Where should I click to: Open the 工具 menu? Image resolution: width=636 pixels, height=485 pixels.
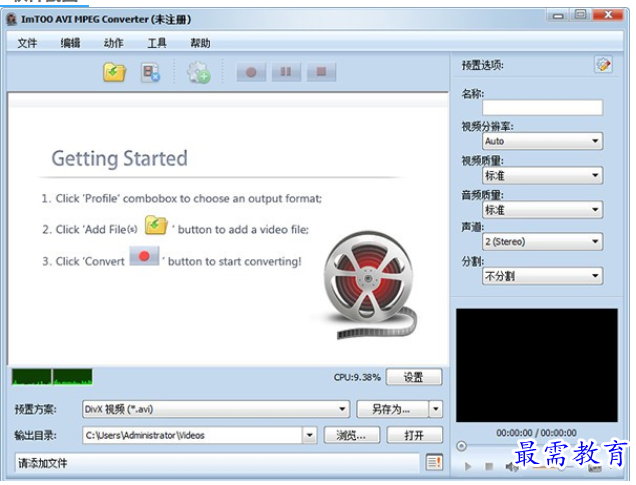point(157,43)
